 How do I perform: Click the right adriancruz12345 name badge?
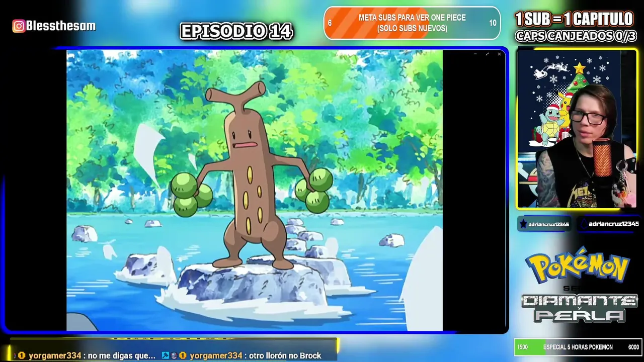click(x=610, y=224)
